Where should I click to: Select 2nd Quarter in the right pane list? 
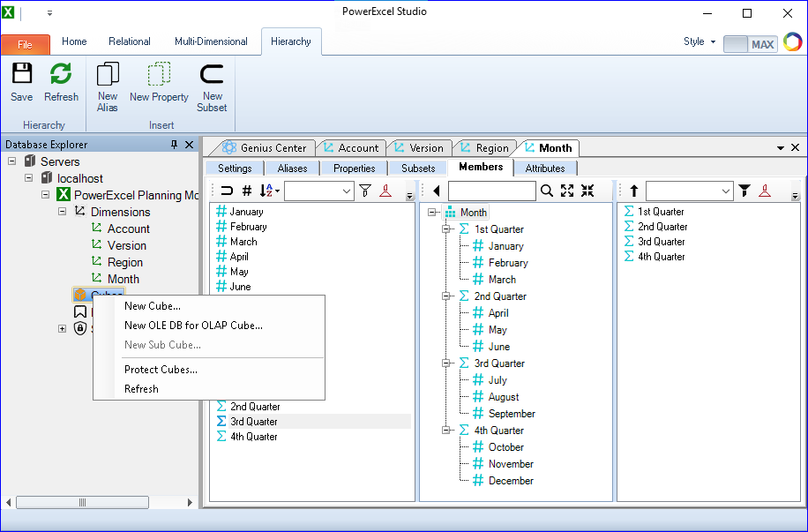662,227
